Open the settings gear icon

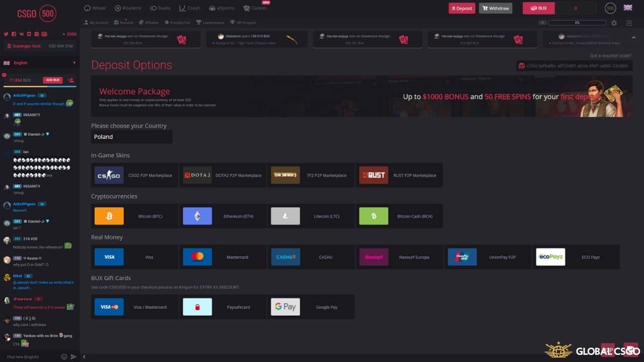pos(614,23)
